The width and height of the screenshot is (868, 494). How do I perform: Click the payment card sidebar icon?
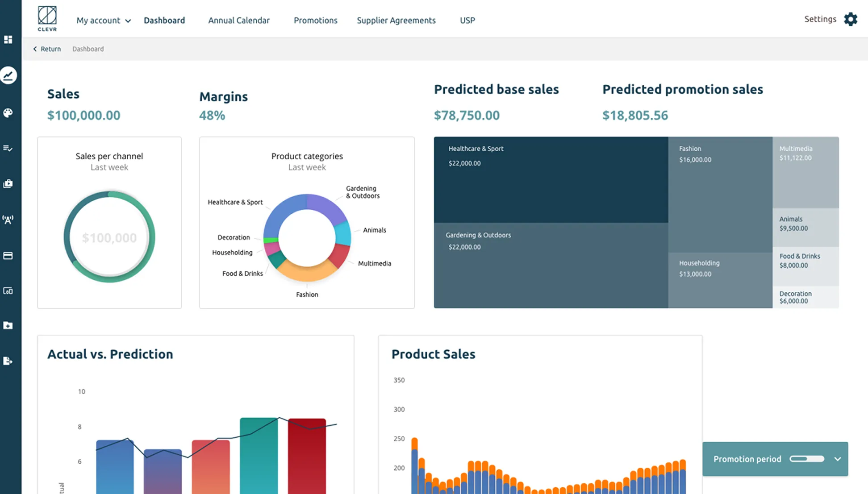[8, 256]
